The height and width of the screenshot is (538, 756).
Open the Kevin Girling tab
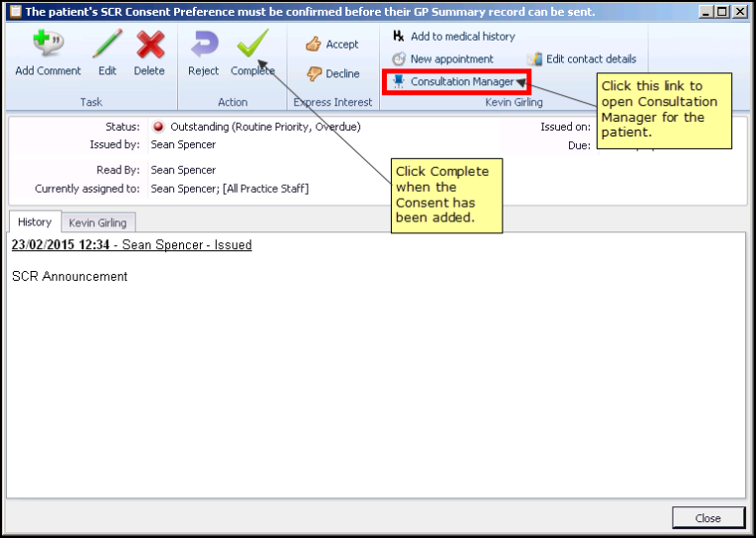point(98,223)
